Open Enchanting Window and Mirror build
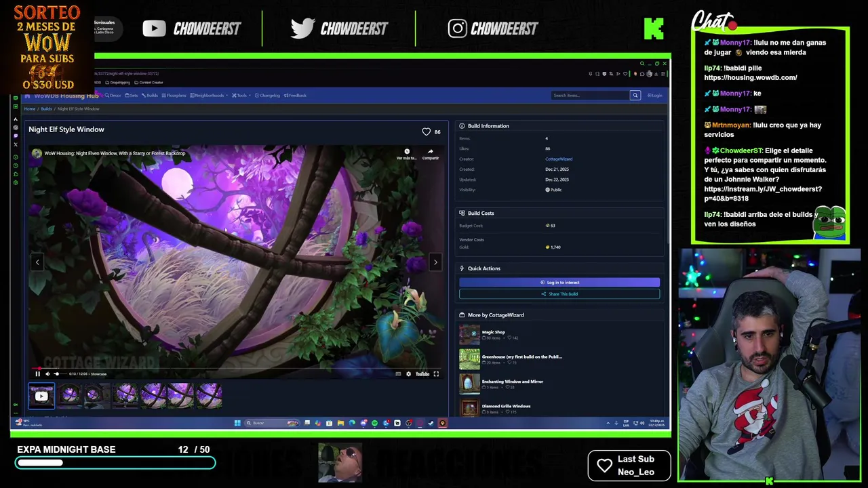Image resolution: width=868 pixels, height=488 pixels. point(512,382)
